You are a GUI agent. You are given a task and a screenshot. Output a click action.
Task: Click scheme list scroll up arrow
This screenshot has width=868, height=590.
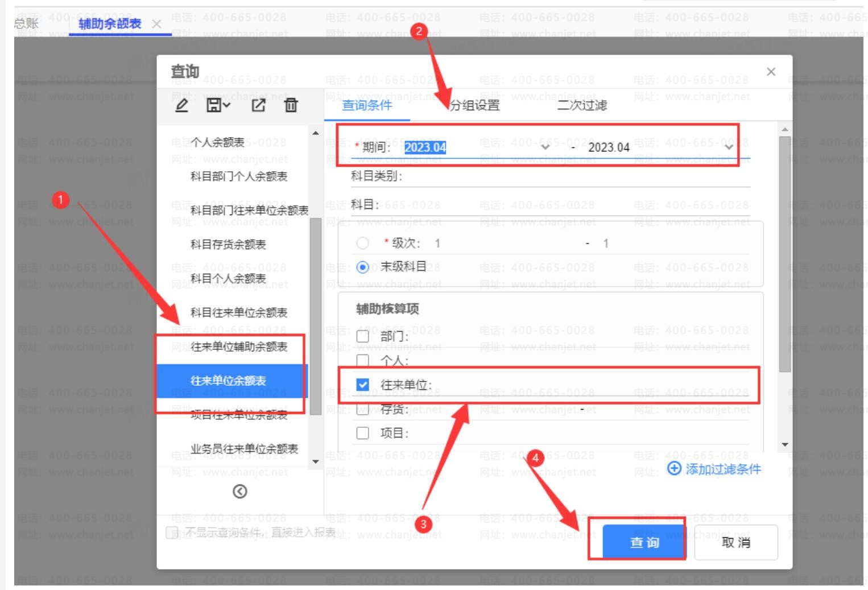[316, 133]
